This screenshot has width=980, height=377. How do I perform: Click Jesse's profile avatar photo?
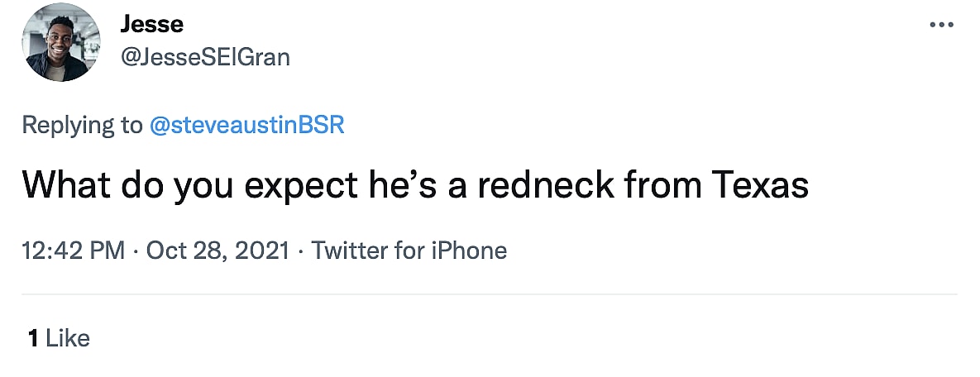[62, 43]
